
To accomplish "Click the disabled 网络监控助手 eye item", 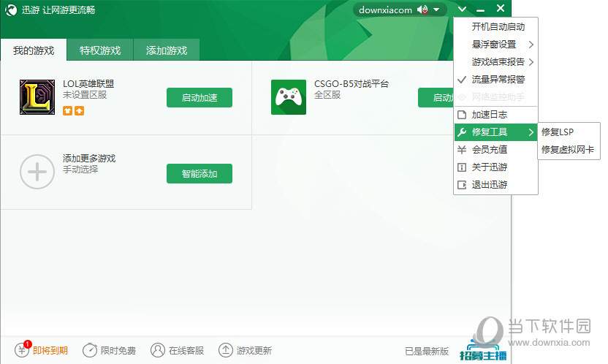I will click(x=495, y=96).
